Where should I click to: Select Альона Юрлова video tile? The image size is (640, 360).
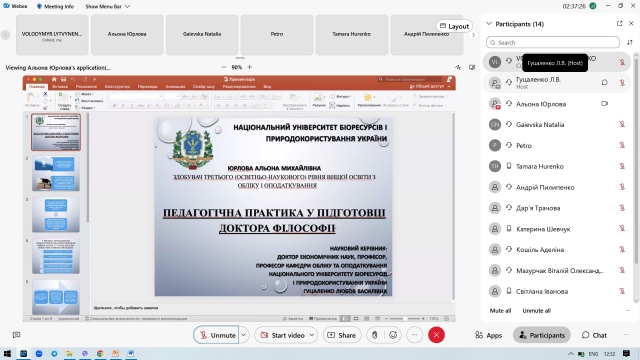coord(127,35)
